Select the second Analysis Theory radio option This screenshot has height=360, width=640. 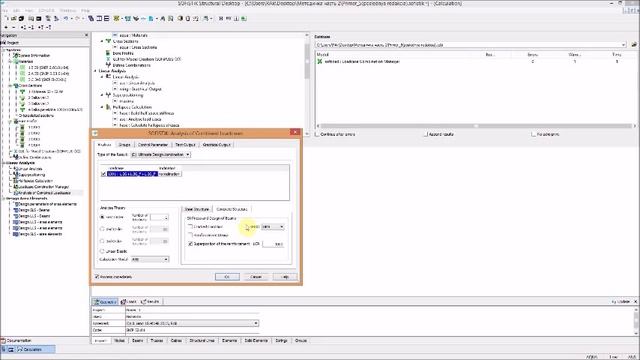point(102,229)
